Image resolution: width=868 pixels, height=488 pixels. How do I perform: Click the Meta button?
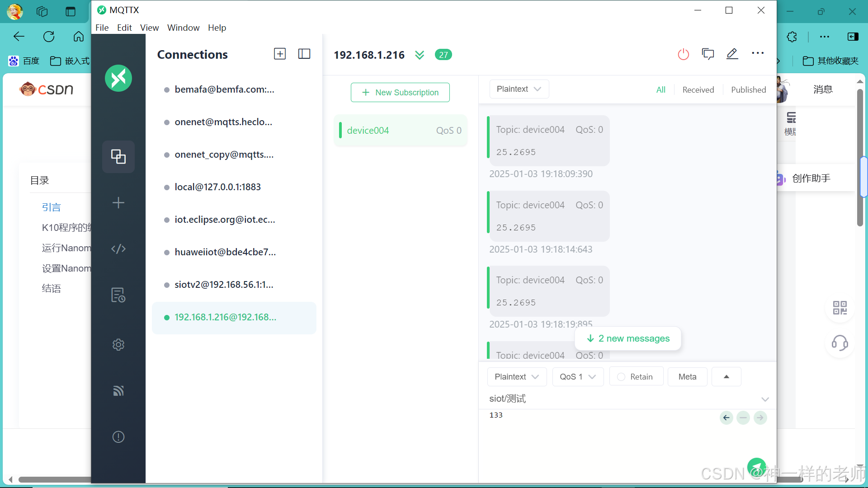point(687,376)
